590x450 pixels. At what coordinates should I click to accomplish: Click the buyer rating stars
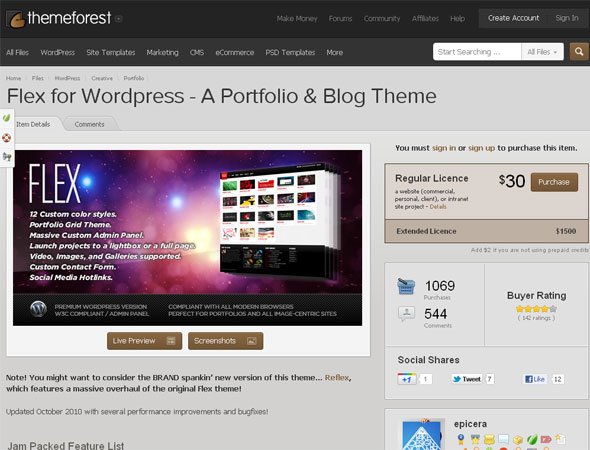pos(536,309)
